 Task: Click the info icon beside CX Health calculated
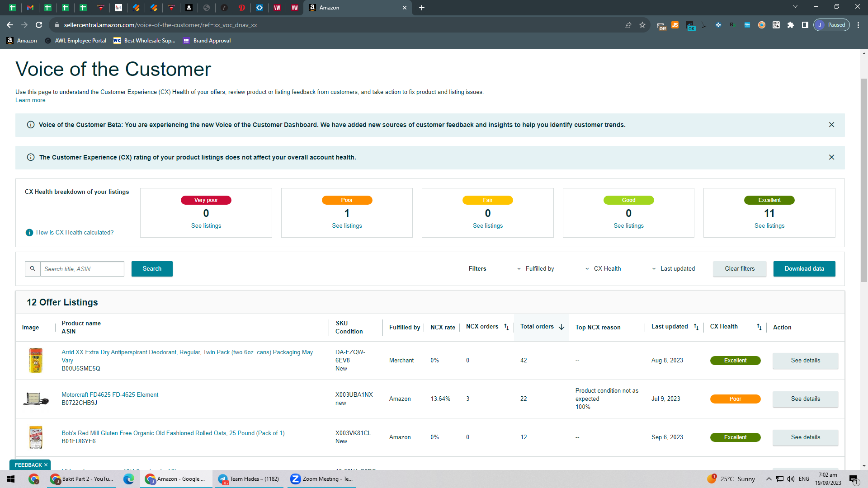29,233
